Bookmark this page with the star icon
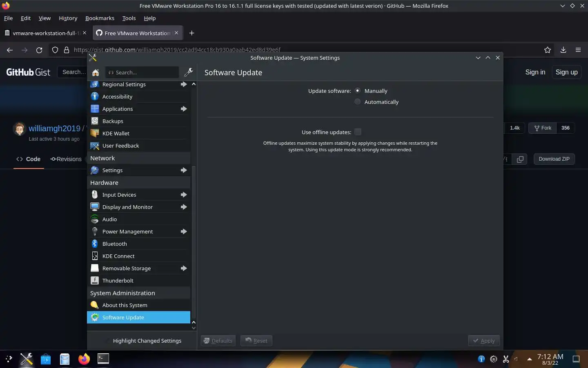The image size is (588, 368). coord(548,50)
